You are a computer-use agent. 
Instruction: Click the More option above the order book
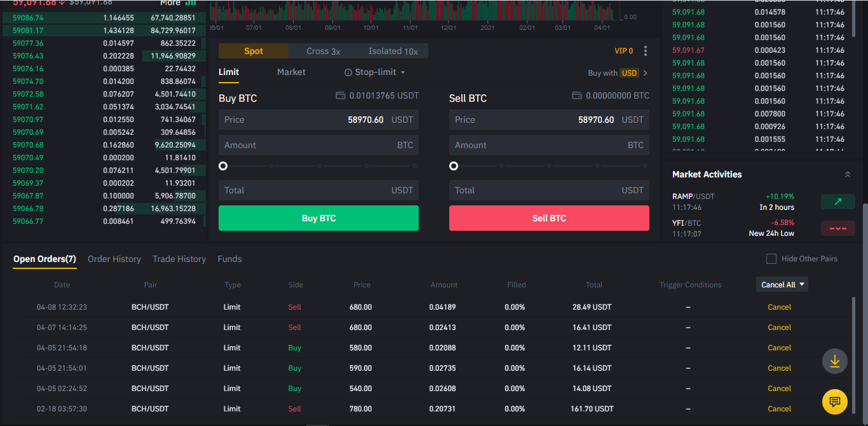click(170, 3)
